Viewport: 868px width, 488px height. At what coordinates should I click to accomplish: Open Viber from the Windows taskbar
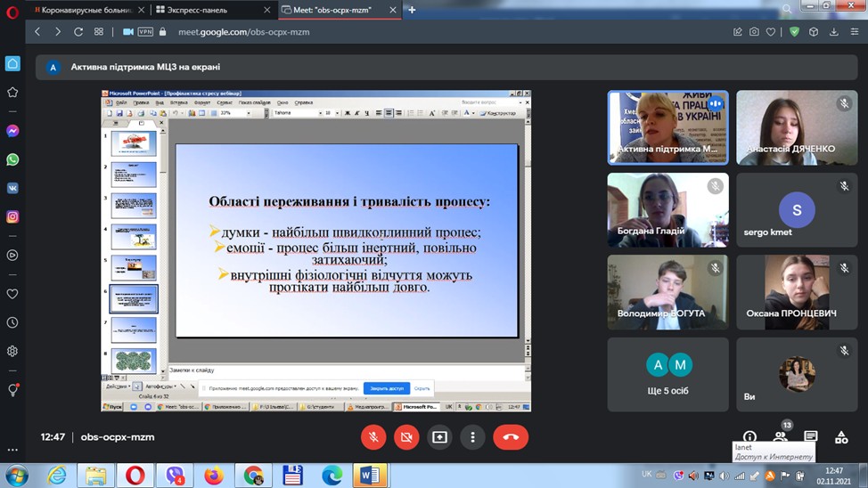pos(175,475)
